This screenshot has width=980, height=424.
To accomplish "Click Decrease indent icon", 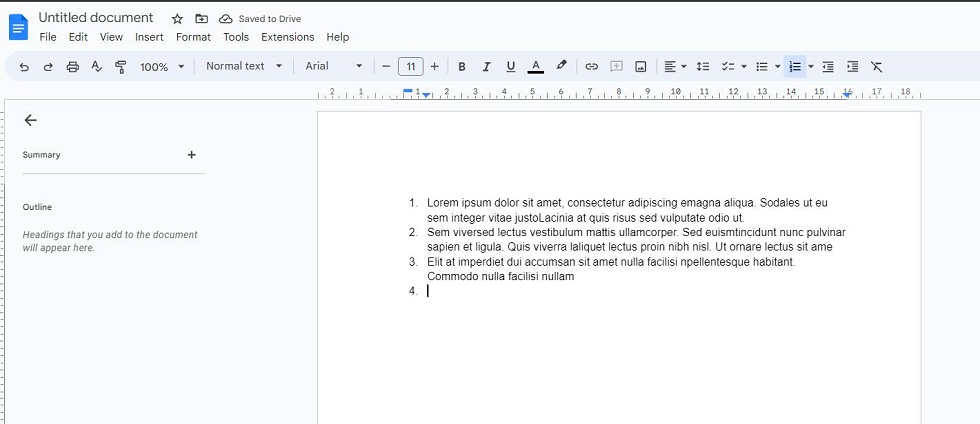I will [828, 66].
